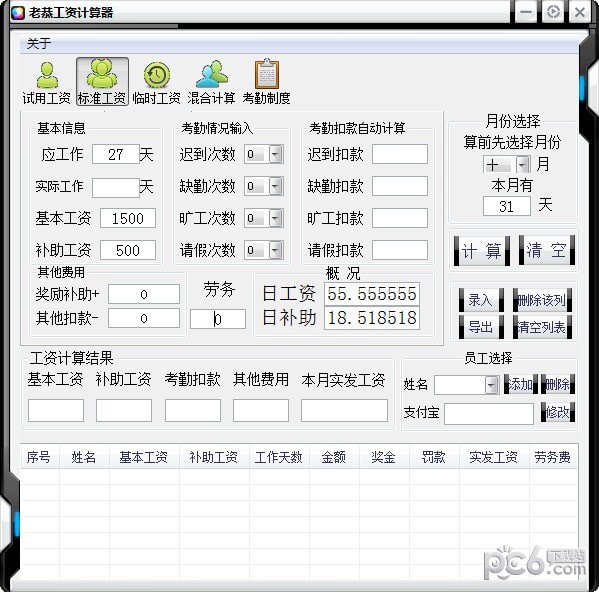
Task: Click the 基本工资 result field
Action: point(56,411)
